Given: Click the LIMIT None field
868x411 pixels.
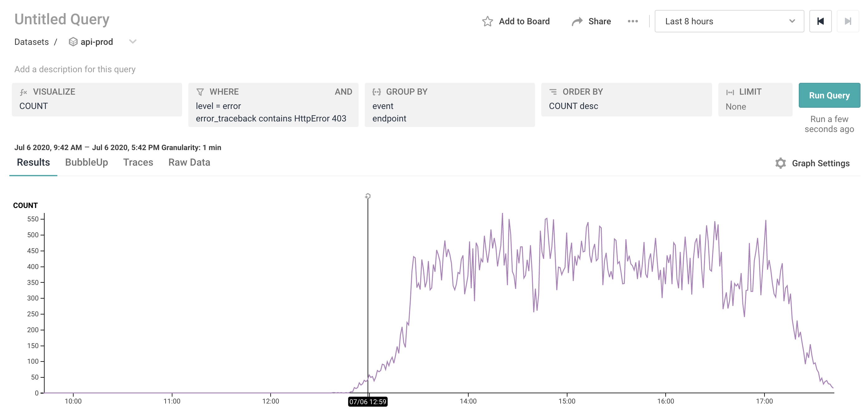Looking at the screenshot, I should click(x=735, y=107).
